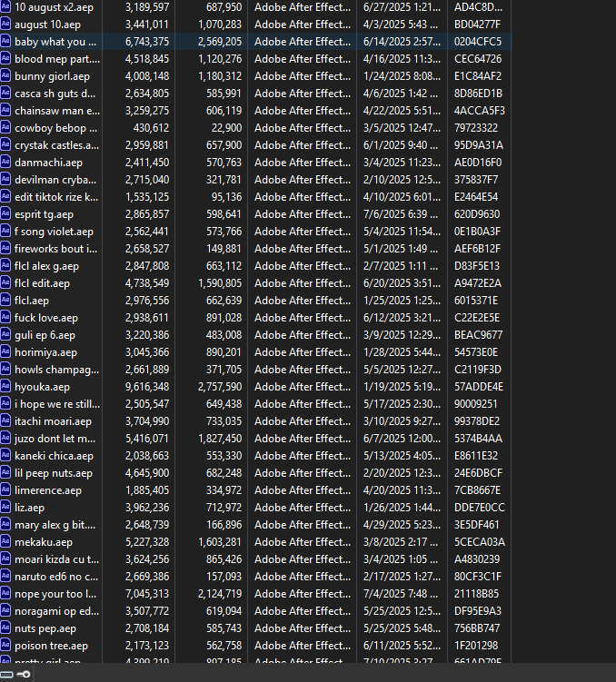Click the file icon beside the chainsaw man row
The width and height of the screenshot is (616, 682).
point(5,110)
